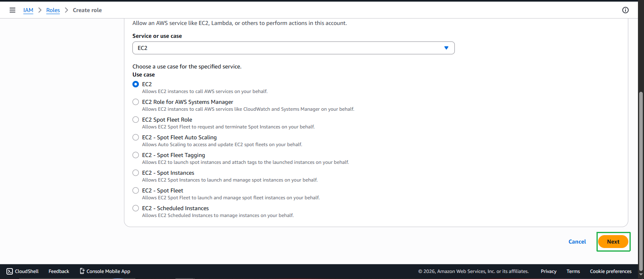Open Cookie preferences
This screenshot has width=644, height=279.
611,271
